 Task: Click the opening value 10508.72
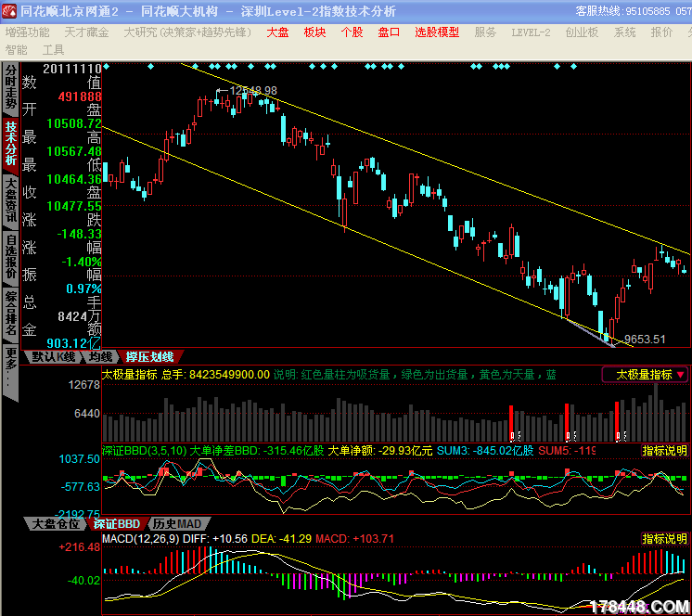74,123
